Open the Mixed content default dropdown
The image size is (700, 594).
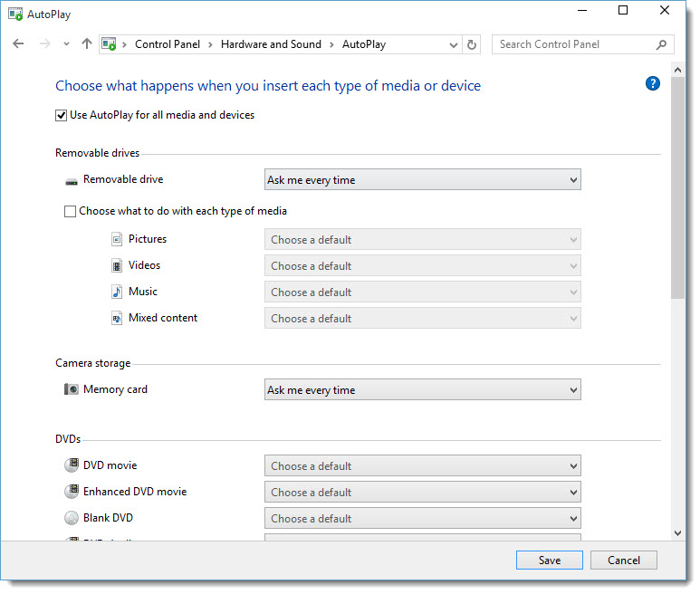[422, 318]
